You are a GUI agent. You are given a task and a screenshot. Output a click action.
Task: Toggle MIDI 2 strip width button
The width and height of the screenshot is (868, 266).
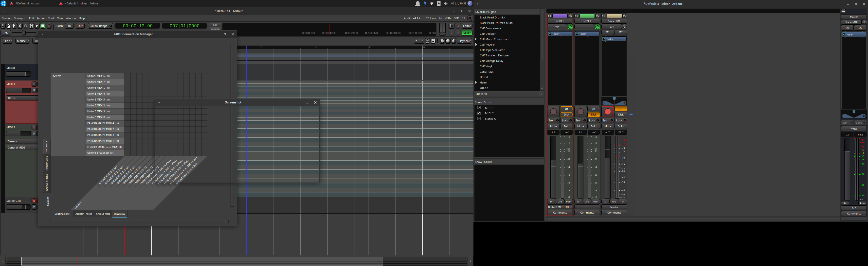[577, 16]
